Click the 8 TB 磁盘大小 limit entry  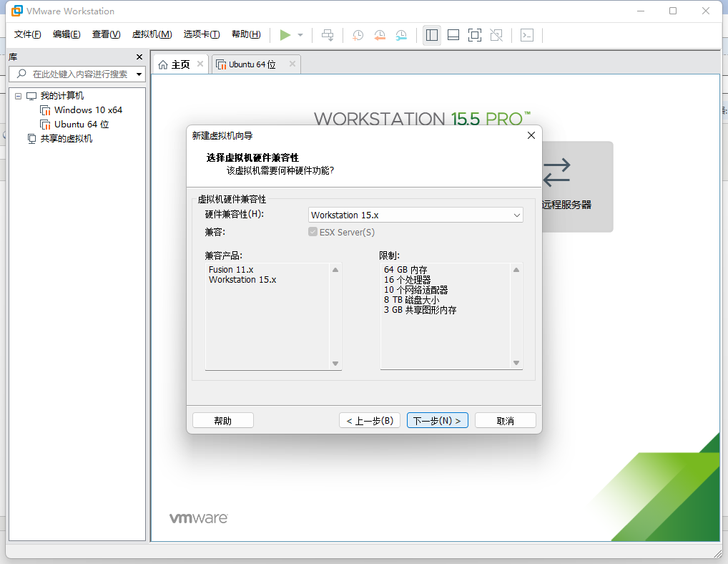(x=411, y=300)
